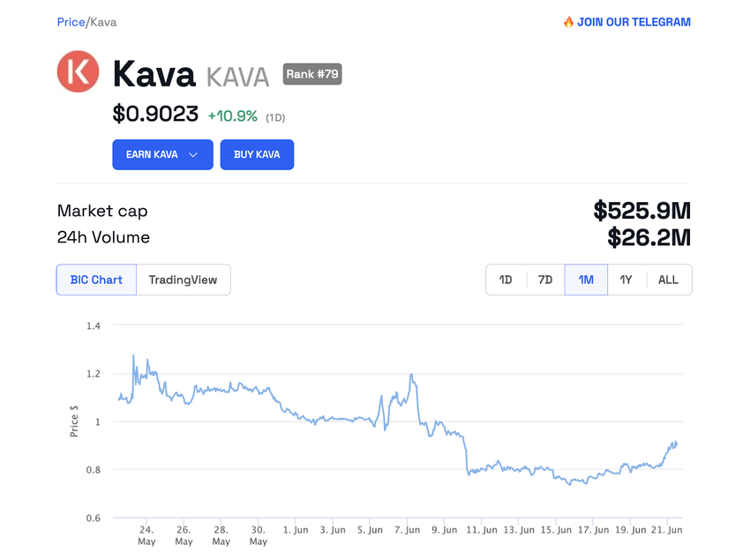This screenshot has height=560, width=750.
Task: Click the Rank #79 badge
Action: pos(311,74)
